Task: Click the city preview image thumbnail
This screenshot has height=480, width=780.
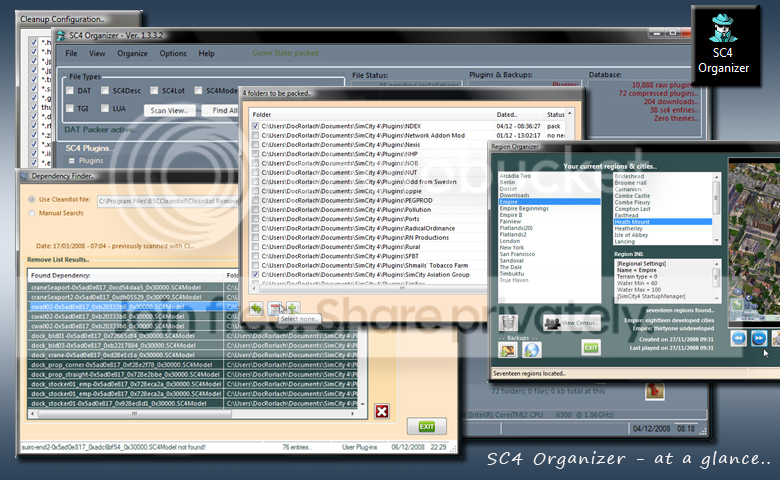Action: tap(754, 242)
